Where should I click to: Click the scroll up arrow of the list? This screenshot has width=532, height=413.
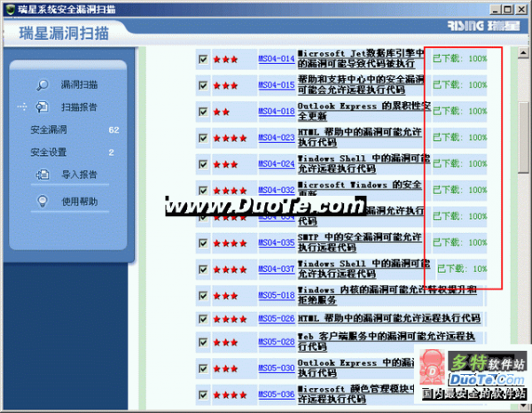(523, 53)
